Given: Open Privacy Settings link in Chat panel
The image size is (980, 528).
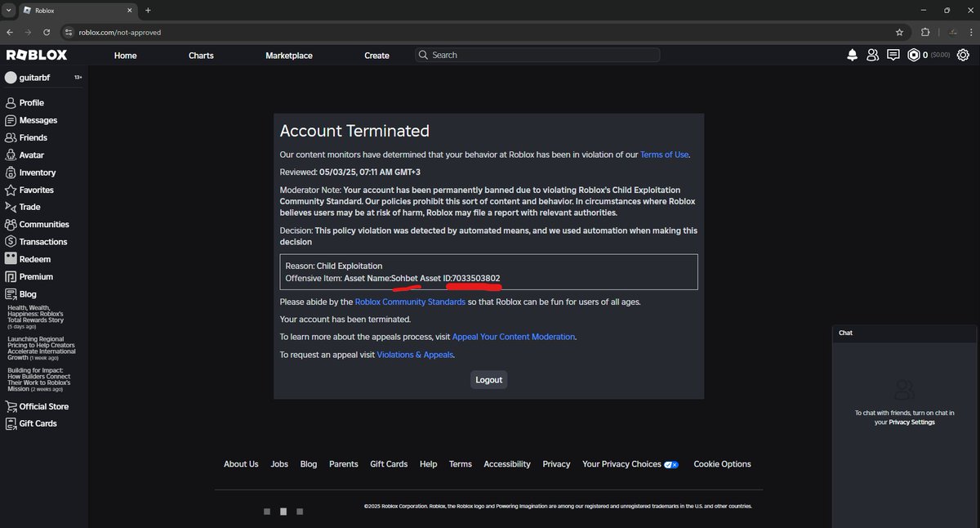Looking at the screenshot, I should 911,423.
